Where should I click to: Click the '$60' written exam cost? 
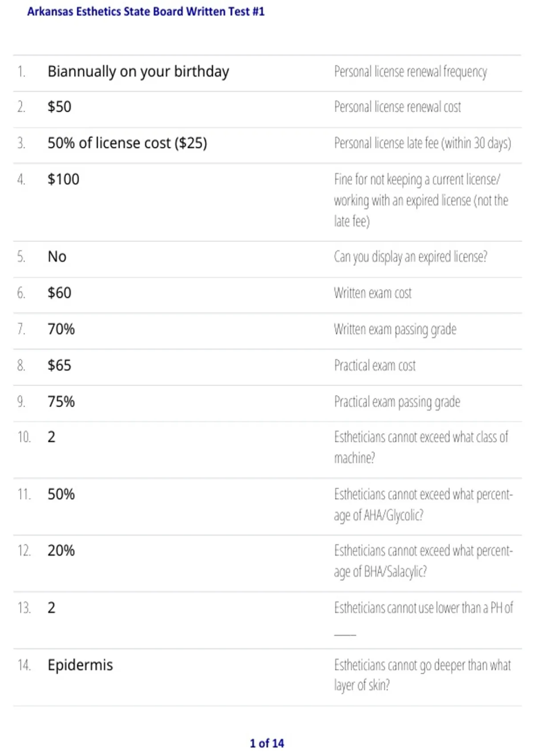pyautogui.click(x=59, y=293)
